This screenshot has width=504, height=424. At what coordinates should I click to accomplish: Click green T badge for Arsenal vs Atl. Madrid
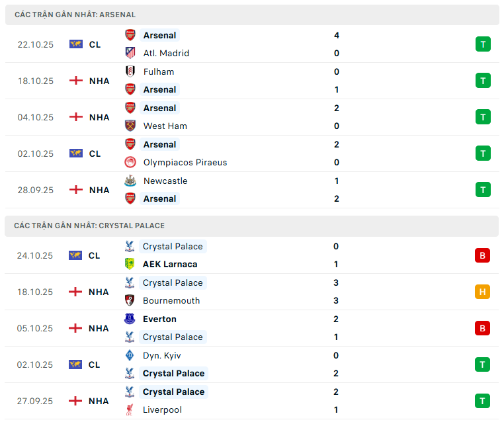(x=482, y=44)
